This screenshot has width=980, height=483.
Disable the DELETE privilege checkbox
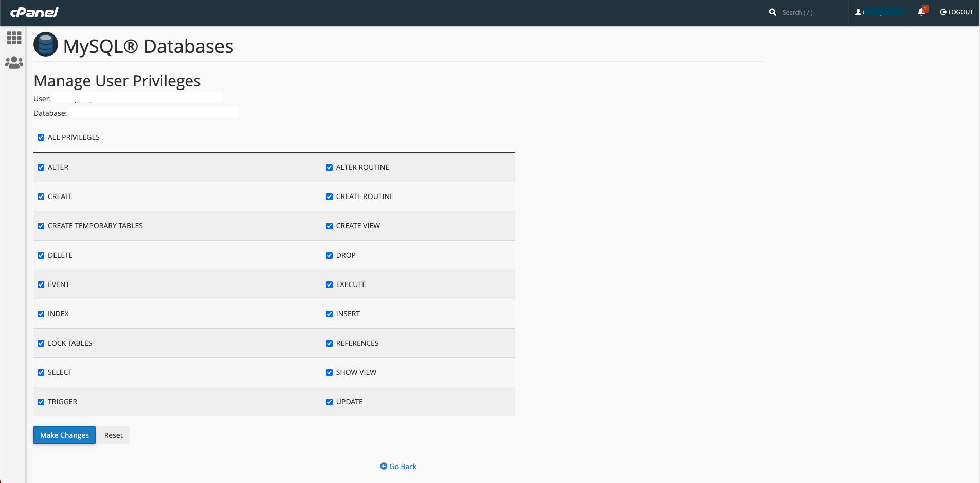tap(41, 255)
